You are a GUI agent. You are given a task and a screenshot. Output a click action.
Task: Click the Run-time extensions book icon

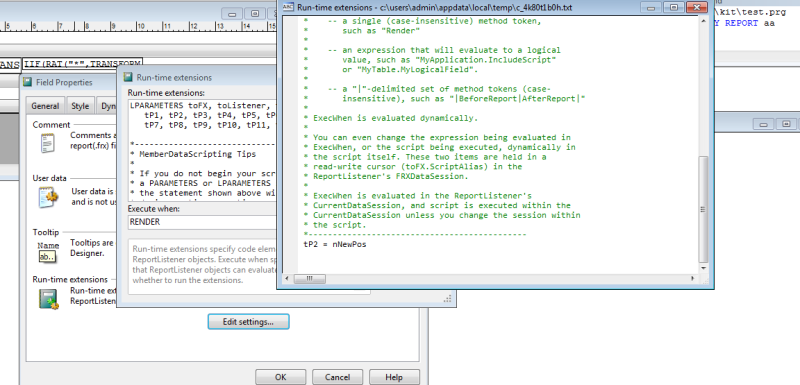click(49, 299)
